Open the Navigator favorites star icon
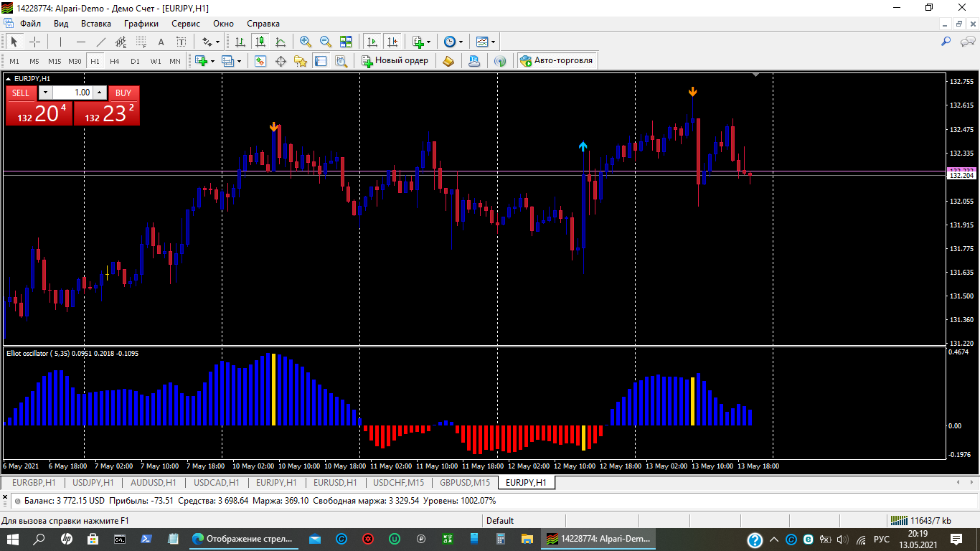The image size is (980, 551). click(301, 61)
